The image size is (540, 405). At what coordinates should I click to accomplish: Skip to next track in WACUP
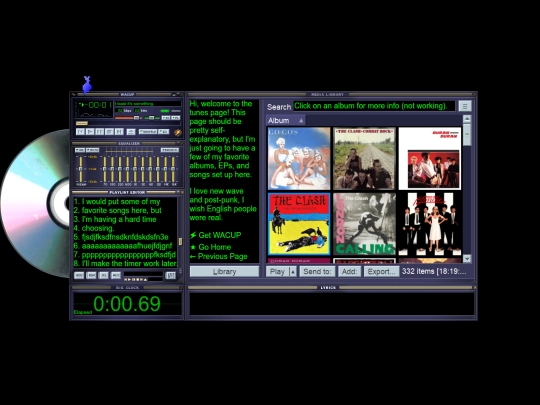tap(119, 132)
